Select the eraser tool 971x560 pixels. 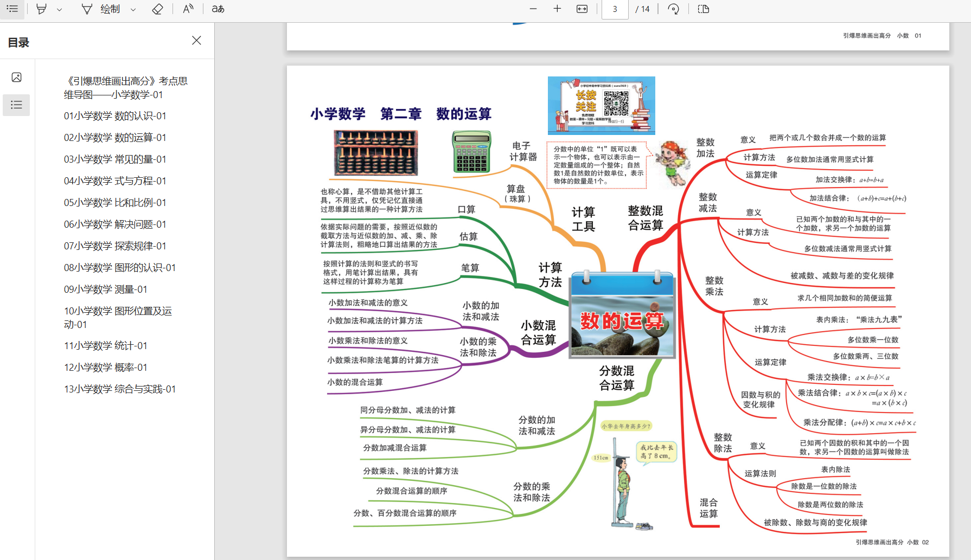pos(157,9)
